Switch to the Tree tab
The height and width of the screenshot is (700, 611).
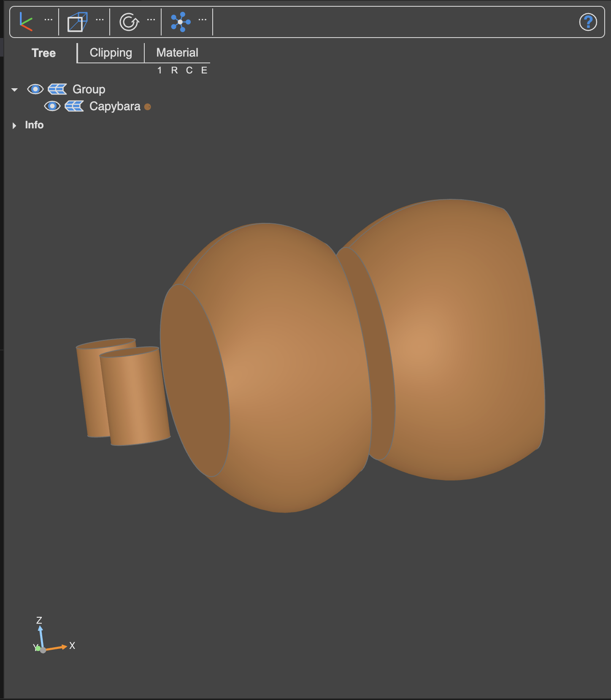(43, 53)
